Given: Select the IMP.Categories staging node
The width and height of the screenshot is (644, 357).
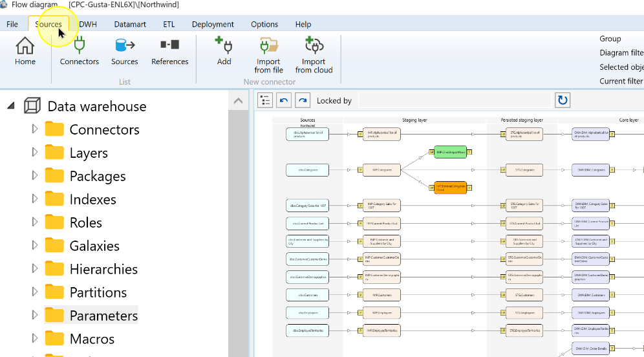Looking at the screenshot, I should click(381, 169).
